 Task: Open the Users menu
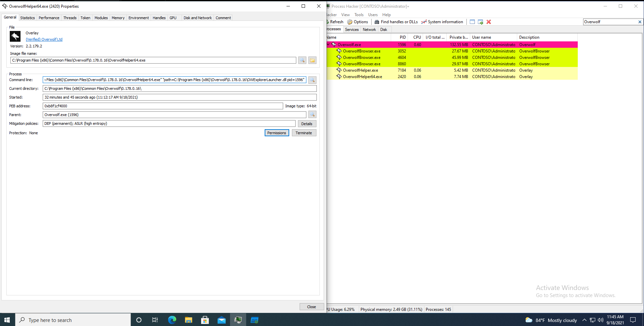[373, 15]
